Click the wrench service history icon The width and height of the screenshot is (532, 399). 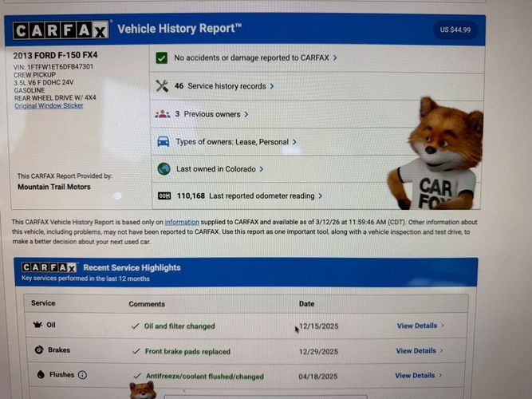[x=162, y=86]
